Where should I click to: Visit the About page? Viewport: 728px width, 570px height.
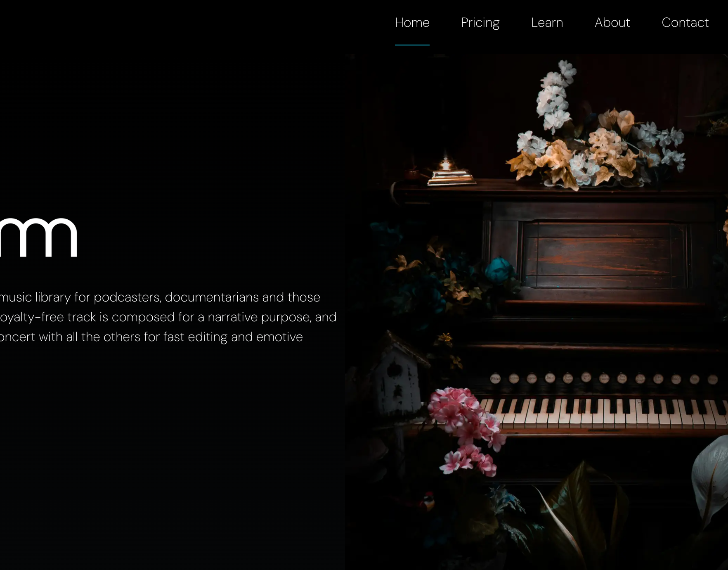pos(612,22)
